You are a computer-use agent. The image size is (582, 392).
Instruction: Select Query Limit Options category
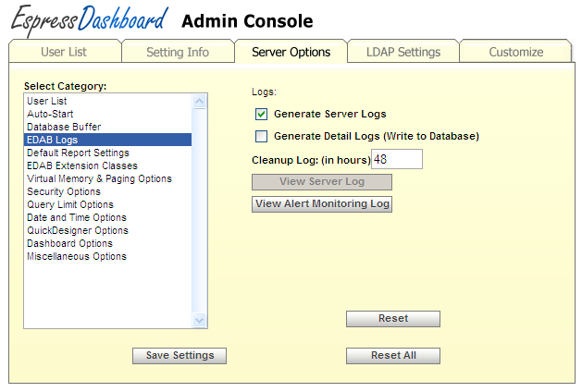click(x=70, y=204)
